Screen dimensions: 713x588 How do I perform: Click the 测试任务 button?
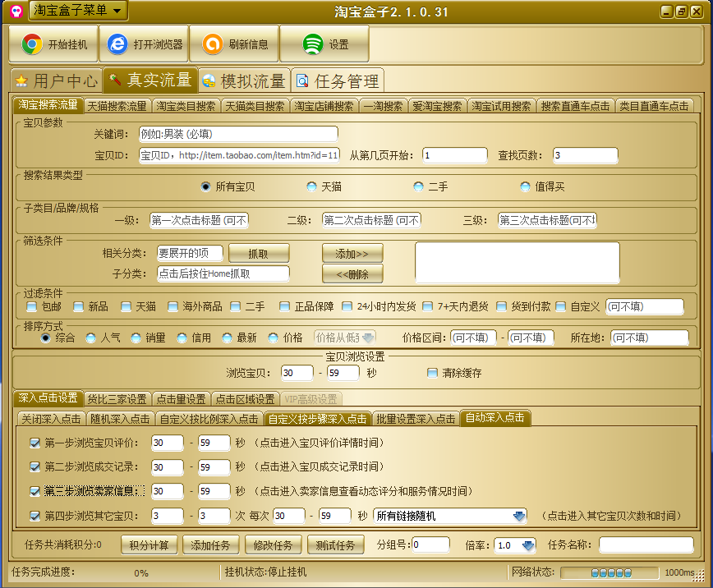tap(336, 545)
